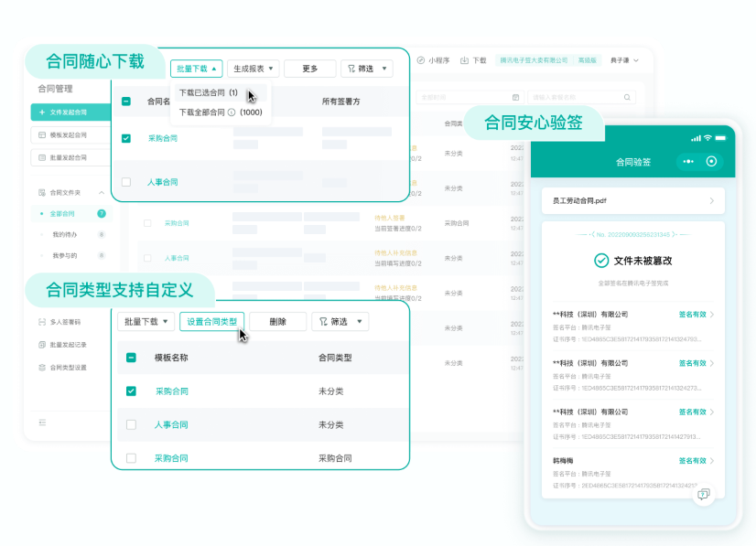This screenshot has width=756, height=546.
Task: Open 模板发起合同 in the sidebar
Action: tap(70, 135)
